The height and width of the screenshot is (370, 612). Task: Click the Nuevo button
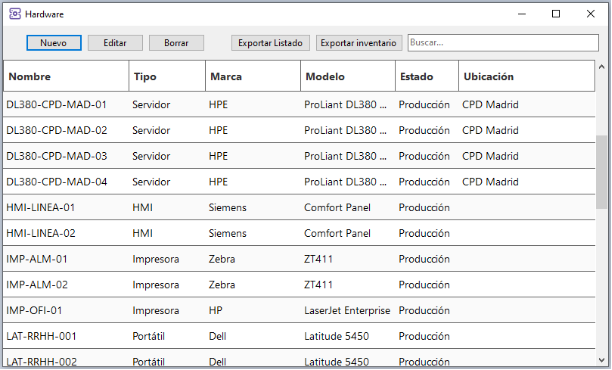tap(54, 43)
